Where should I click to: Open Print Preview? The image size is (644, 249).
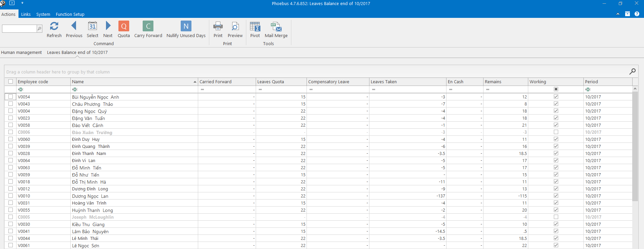[235, 26]
